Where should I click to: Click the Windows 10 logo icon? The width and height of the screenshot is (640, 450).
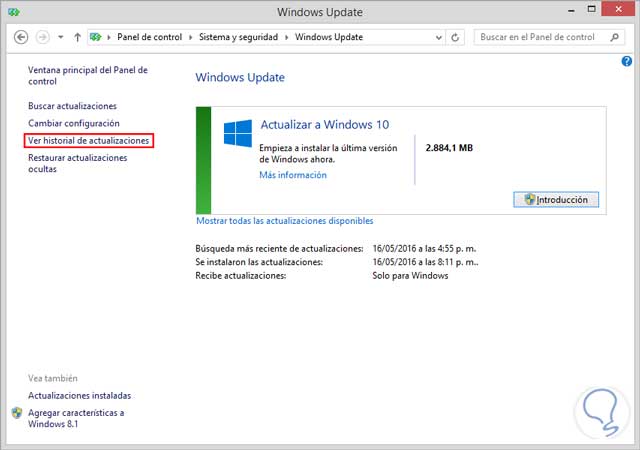(238, 133)
